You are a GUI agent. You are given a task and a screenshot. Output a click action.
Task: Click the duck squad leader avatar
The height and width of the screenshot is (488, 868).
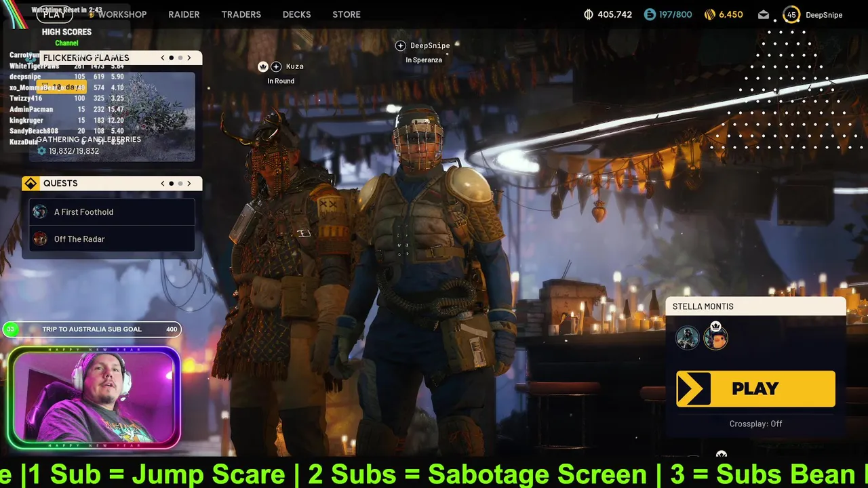[x=715, y=337]
